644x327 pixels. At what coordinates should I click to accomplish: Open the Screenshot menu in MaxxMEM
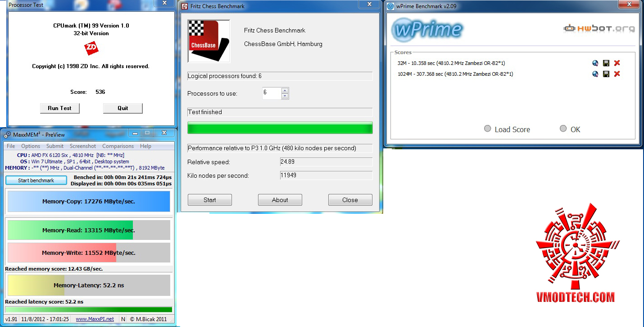(x=83, y=146)
